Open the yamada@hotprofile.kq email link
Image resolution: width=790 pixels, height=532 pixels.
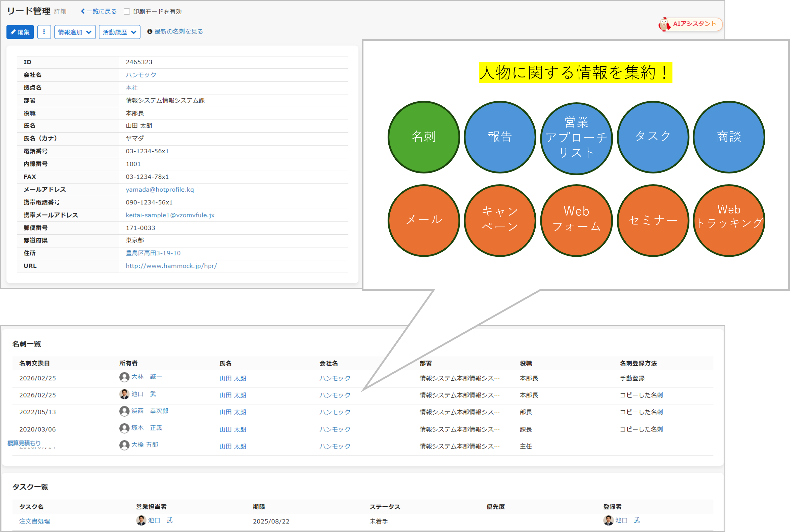[x=160, y=189]
